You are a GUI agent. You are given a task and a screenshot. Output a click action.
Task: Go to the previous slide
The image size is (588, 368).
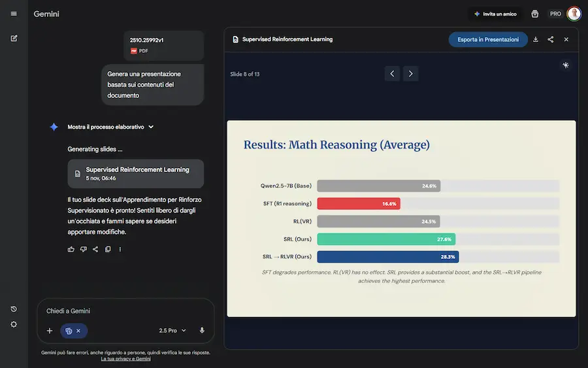[x=392, y=74]
